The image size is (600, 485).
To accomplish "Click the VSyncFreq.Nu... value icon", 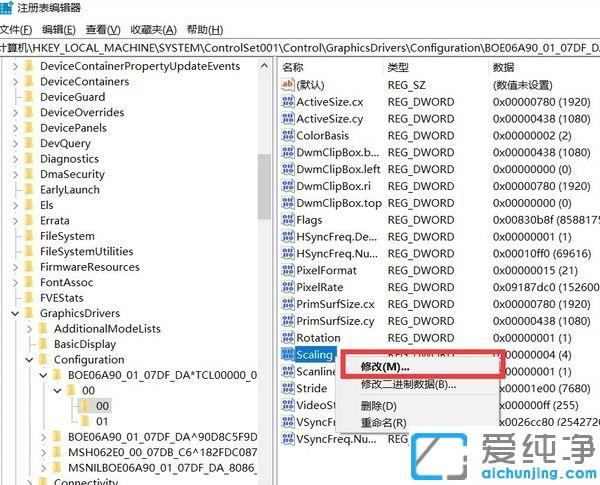I will [x=287, y=439].
